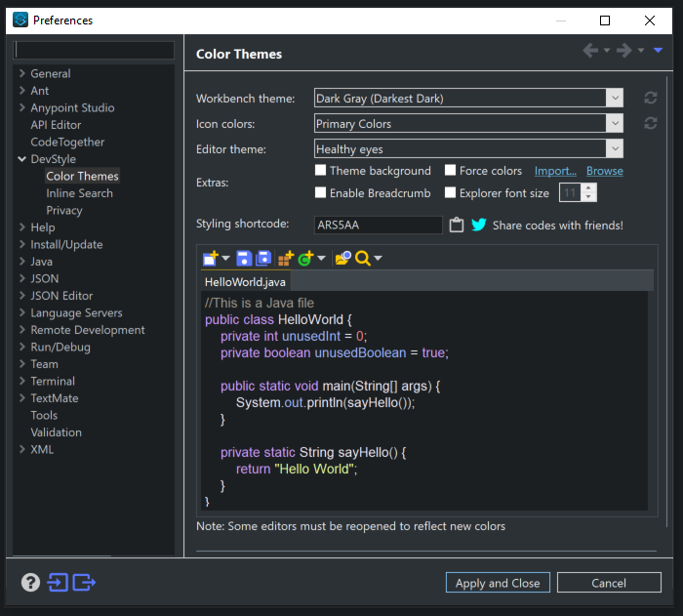Check the Enable Breadcrumb option
The width and height of the screenshot is (683, 616).
point(321,193)
